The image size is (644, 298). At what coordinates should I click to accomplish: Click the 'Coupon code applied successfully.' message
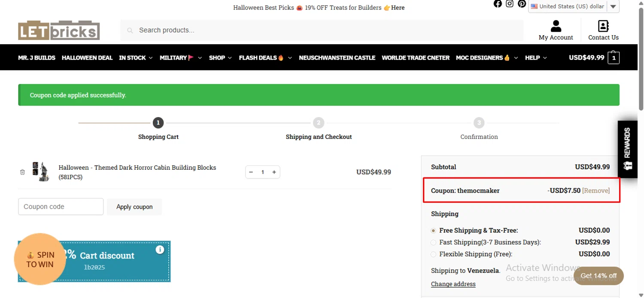[78, 95]
